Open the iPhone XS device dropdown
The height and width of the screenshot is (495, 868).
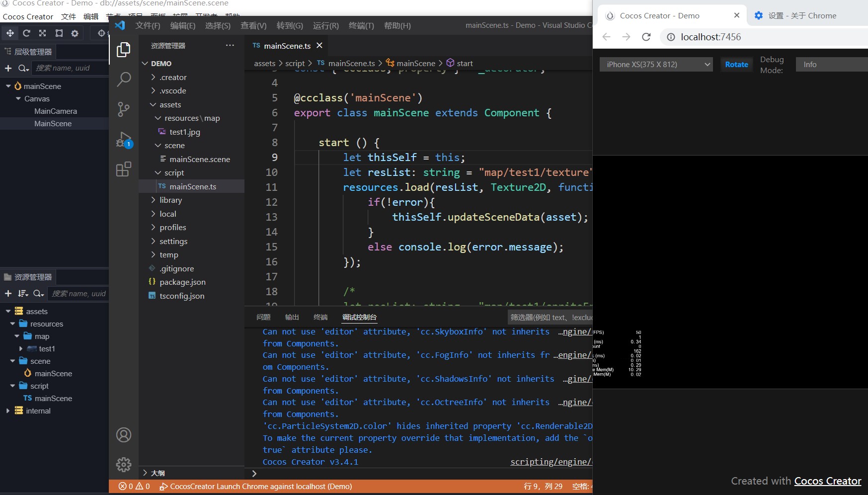(656, 65)
